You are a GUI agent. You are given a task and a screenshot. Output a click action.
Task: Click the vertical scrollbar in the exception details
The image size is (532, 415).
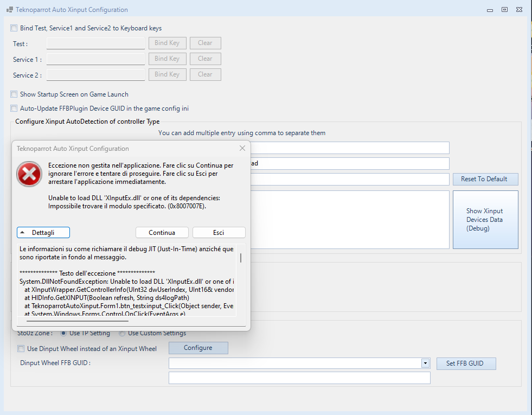click(x=241, y=258)
